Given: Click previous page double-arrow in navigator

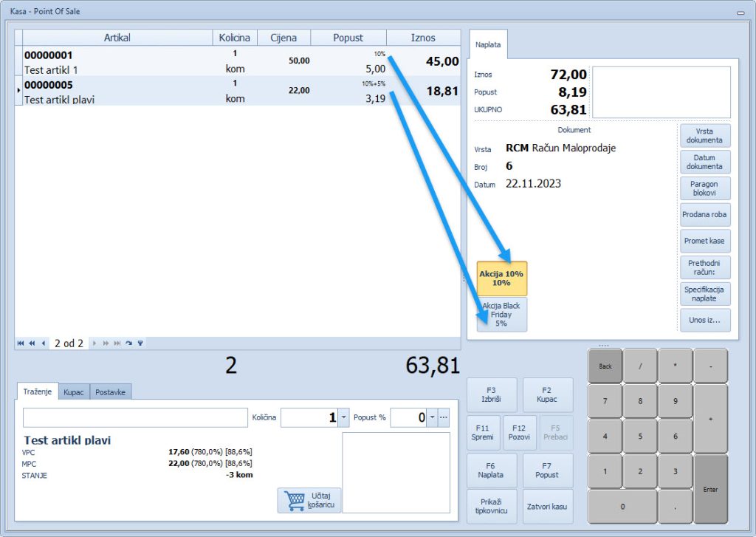Looking at the screenshot, I should coord(32,343).
